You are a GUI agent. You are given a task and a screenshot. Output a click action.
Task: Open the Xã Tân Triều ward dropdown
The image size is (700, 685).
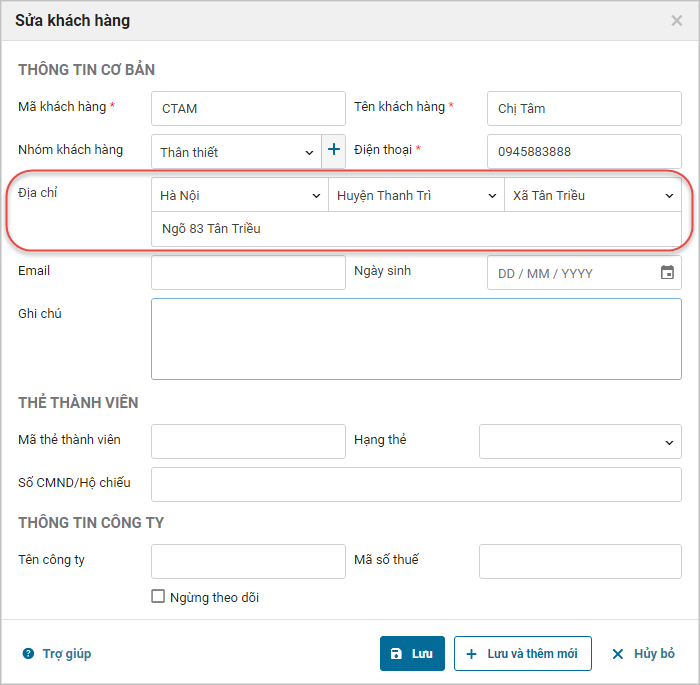pyautogui.click(x=592, y=195)
